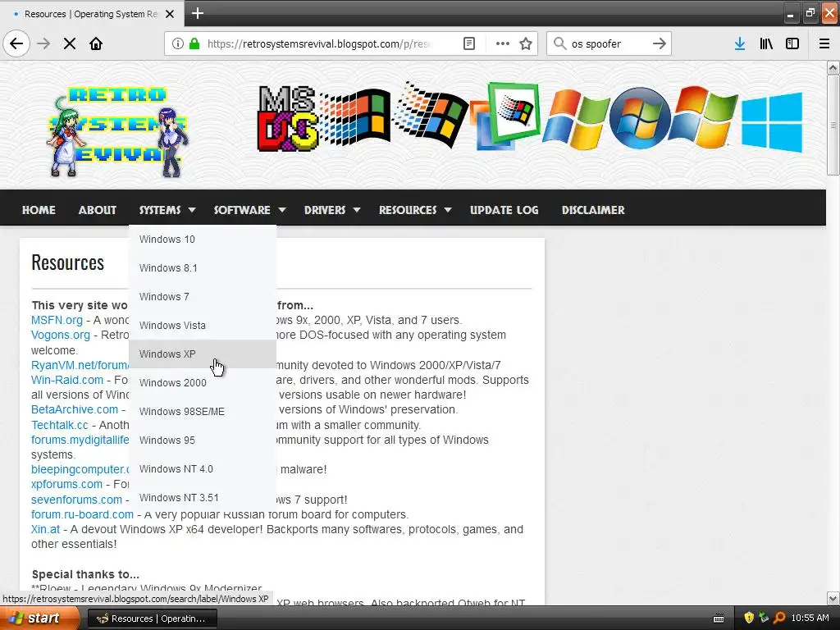840x630 pixels.
Task: Open page actions three-dots menu
Action: point(503,43)
